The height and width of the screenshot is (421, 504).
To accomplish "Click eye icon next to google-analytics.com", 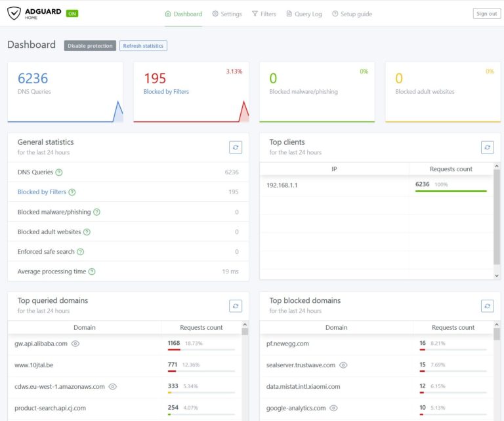I will 333,408.
